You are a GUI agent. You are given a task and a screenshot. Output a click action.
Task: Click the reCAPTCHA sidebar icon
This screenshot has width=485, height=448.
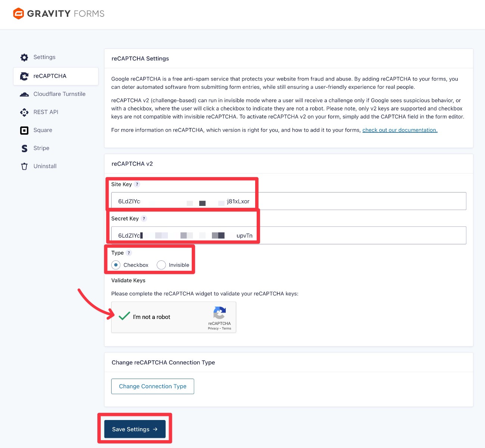[x=24, y=76]
